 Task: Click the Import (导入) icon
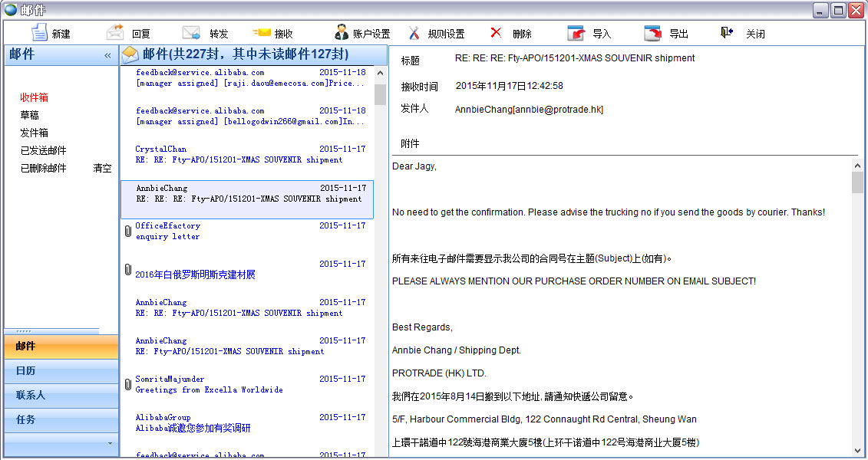click(x=576, y=33)
